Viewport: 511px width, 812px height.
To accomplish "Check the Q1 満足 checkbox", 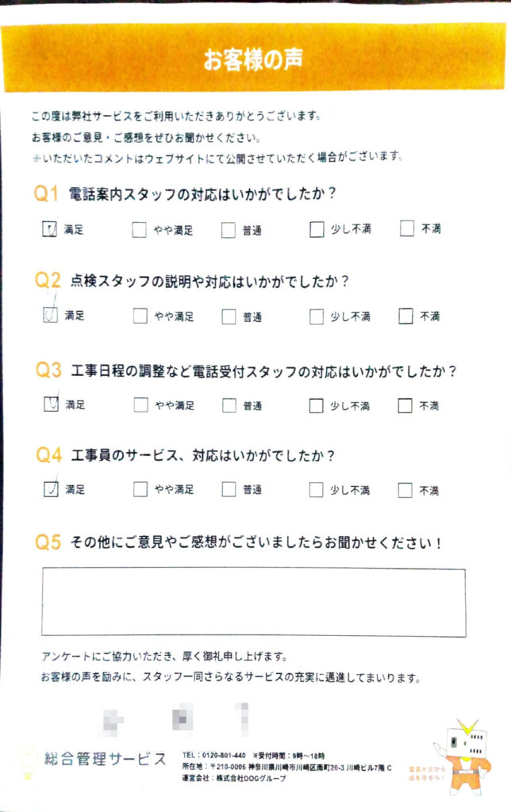I will [48, 230].
